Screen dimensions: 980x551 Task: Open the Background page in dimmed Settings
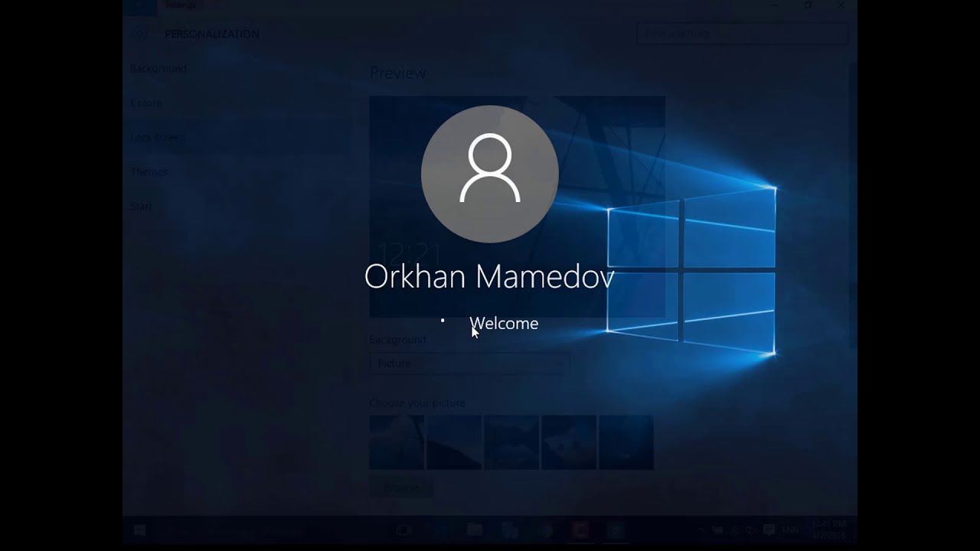pos(158,68)
